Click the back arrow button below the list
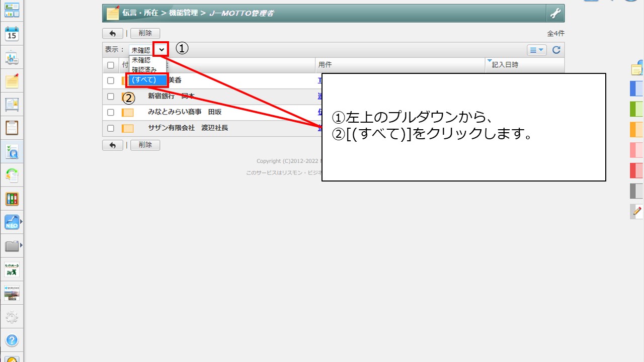Viewport: 644px width, 362px height. (x=113, y=145)
